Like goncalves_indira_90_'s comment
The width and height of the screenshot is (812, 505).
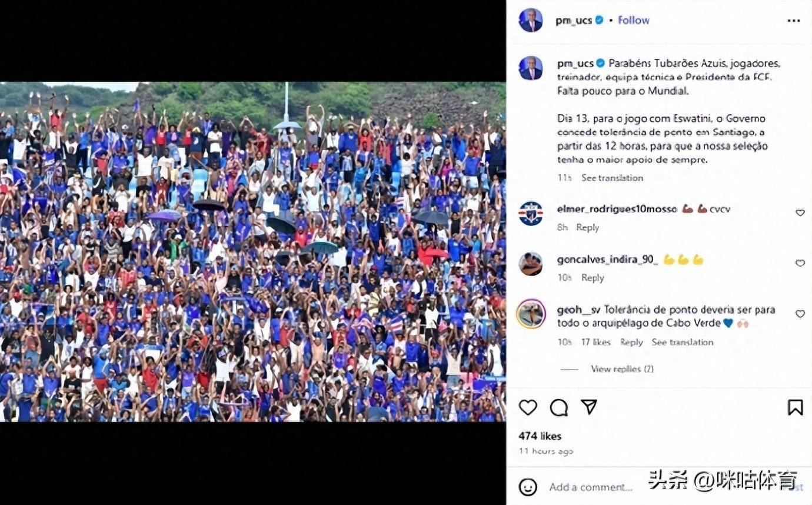pyautogui.click(x=800, y=263)
